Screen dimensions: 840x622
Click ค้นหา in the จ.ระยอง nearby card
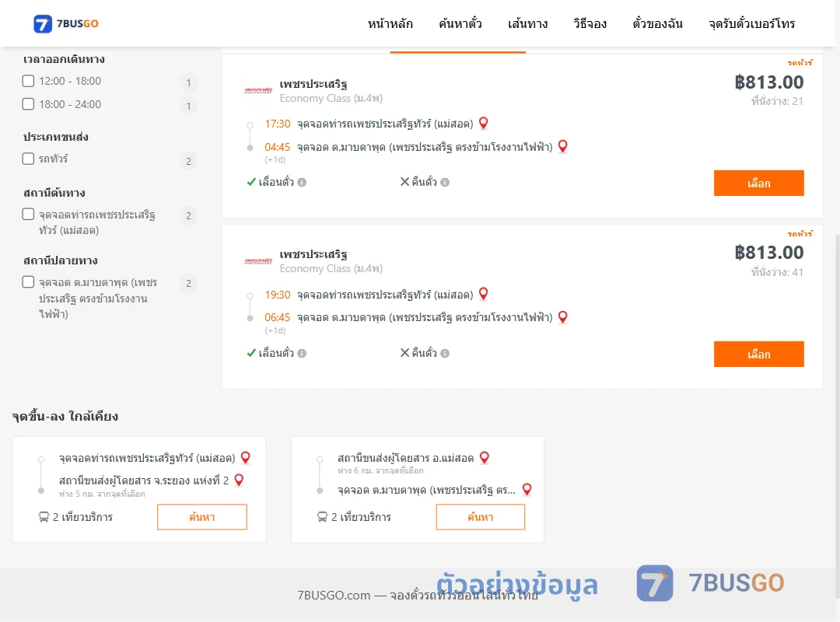coord(202,517)
